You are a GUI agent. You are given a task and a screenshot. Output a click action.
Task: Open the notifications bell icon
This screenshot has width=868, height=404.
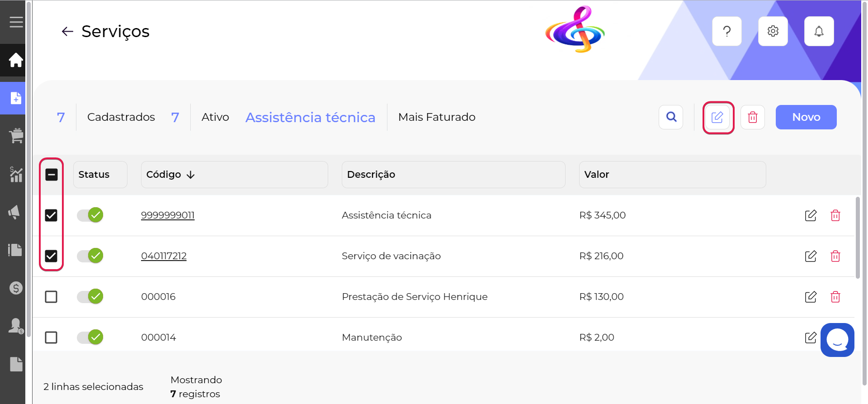pyautogui.click(x=819, y=31)
